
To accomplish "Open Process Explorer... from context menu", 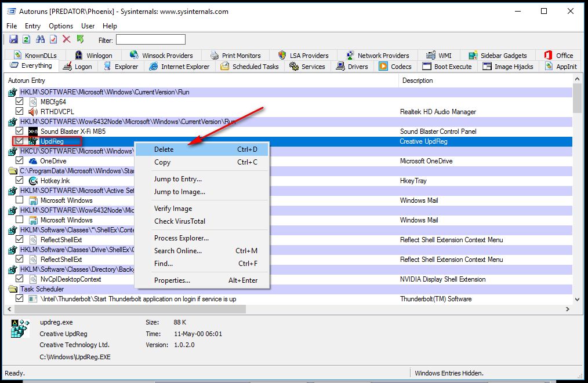I will pos(202,238).
